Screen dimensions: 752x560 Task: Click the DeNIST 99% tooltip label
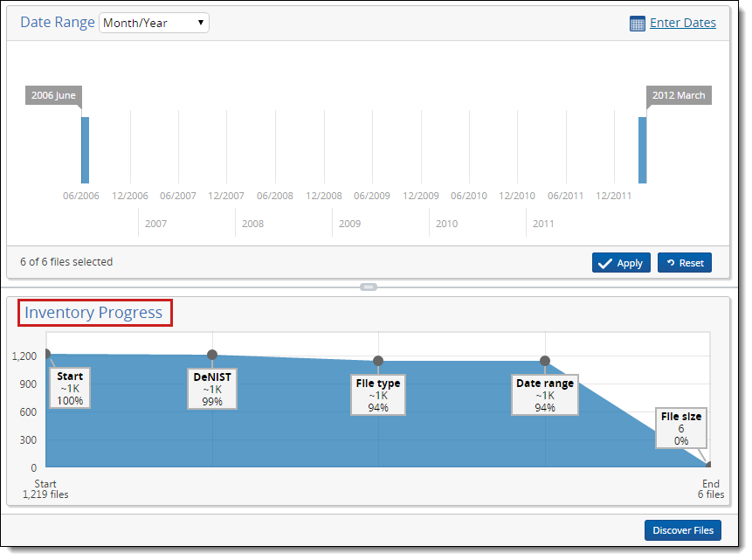pyautogui.click(x=212, y=389)
